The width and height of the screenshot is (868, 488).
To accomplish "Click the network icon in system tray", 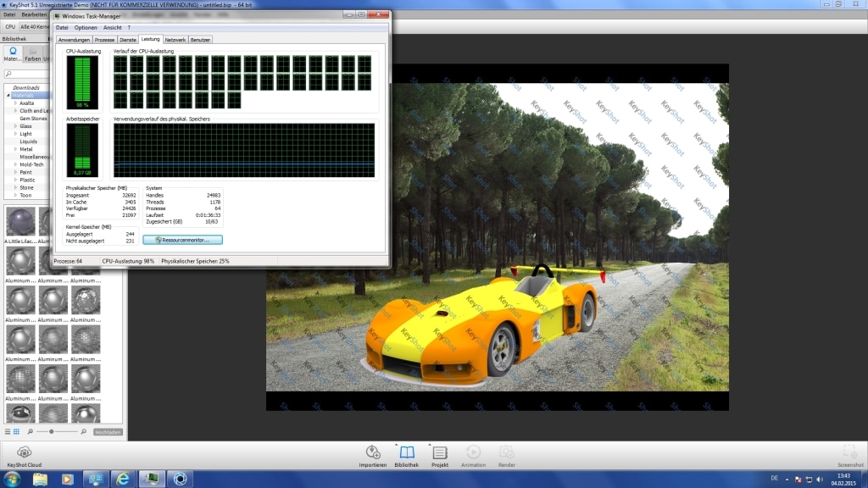I will pyautogui.click(x=809, y=480).
